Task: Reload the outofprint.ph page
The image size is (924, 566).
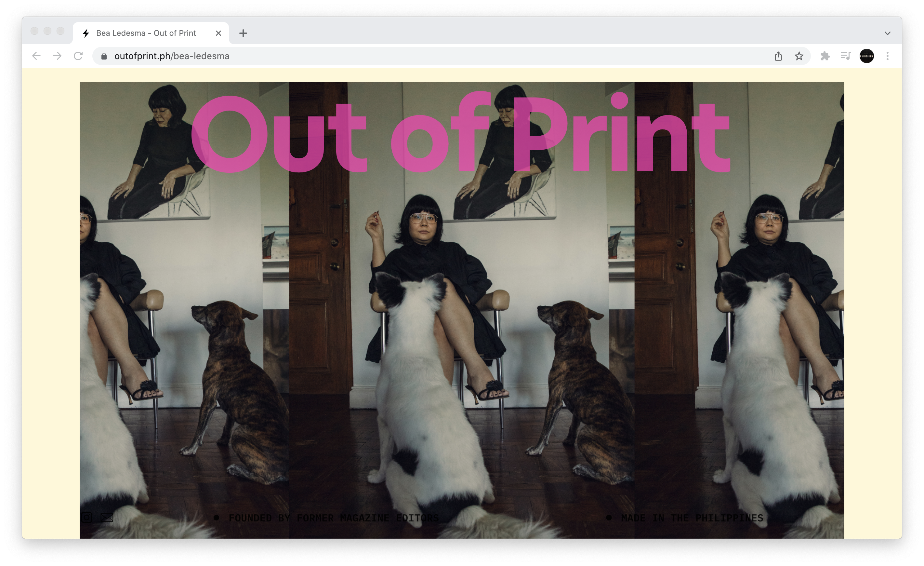Action: (x=78, y=56)
